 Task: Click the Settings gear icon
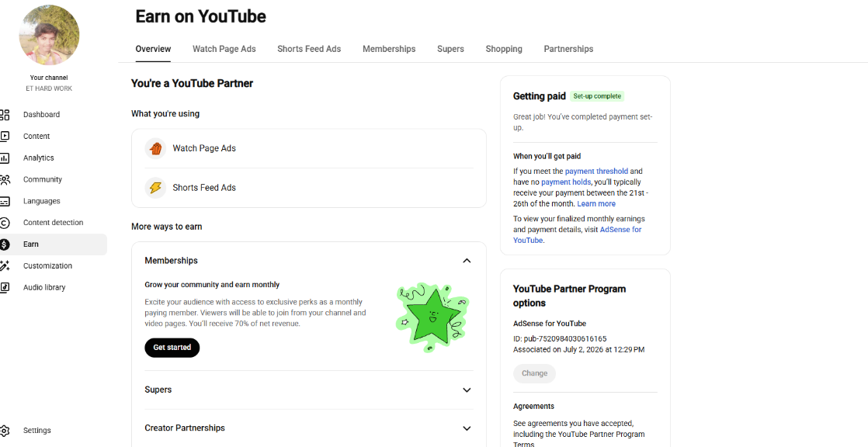5,431
